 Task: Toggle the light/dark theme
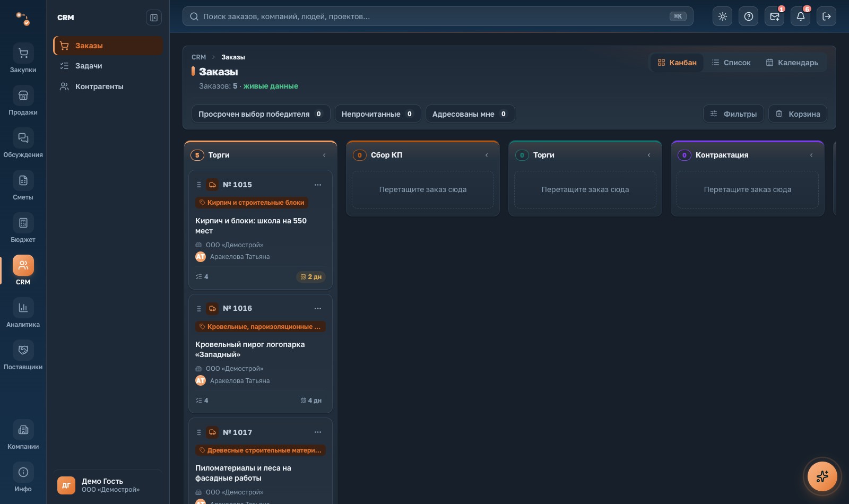tap(722, 16)
